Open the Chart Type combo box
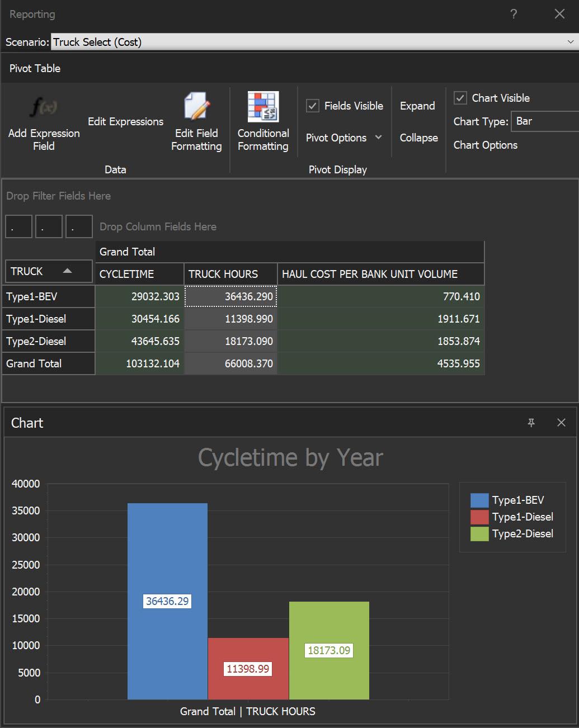 pyautogui.click(x=545, y=121)
